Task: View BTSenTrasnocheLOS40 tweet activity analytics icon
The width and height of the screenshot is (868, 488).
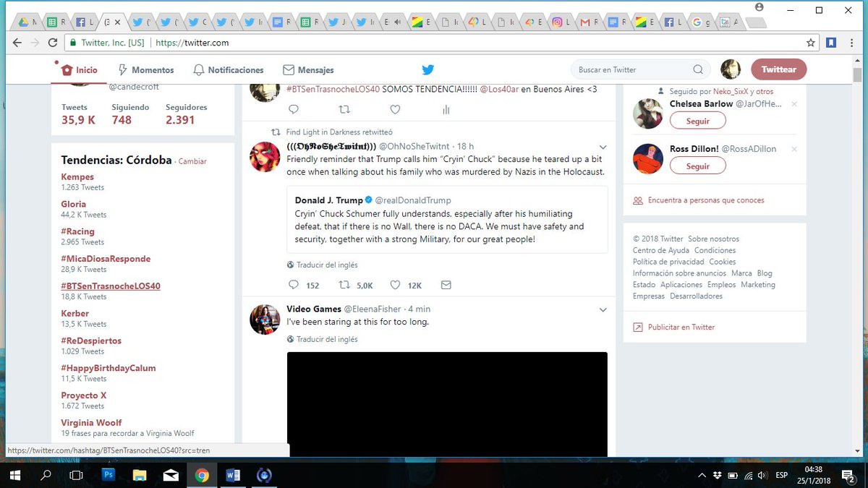Action: coord(446,110)
